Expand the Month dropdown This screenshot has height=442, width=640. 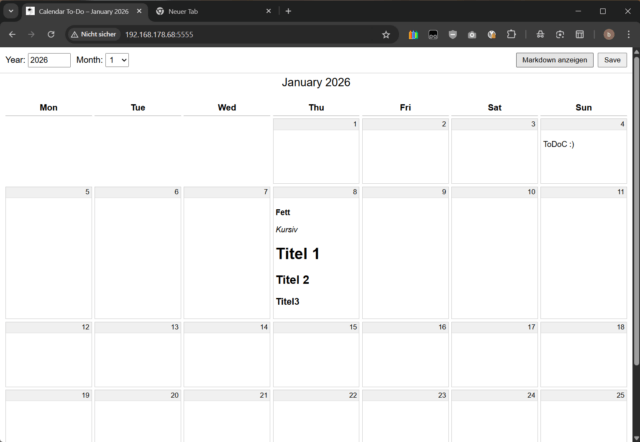pos(117,60)
